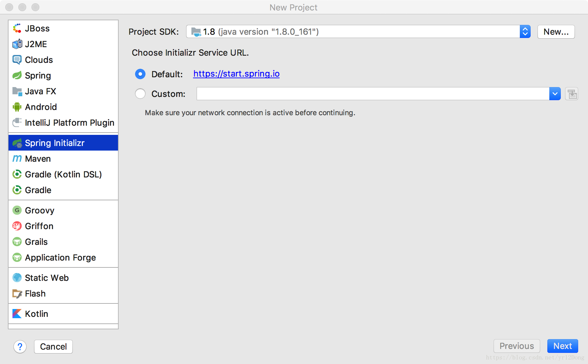Viewport: 588px width, 364px height.
Task: Click the Grails icon
Action: point(17,242)
